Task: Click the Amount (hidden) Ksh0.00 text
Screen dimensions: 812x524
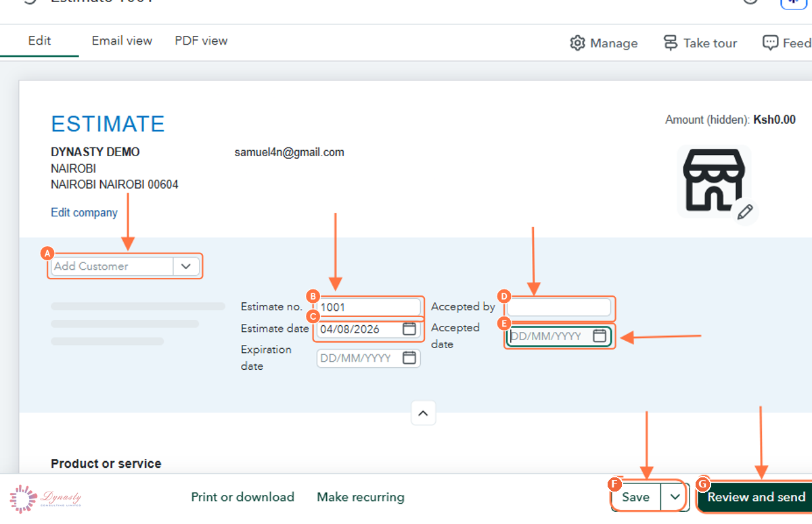Action: [x=730, y=120]
